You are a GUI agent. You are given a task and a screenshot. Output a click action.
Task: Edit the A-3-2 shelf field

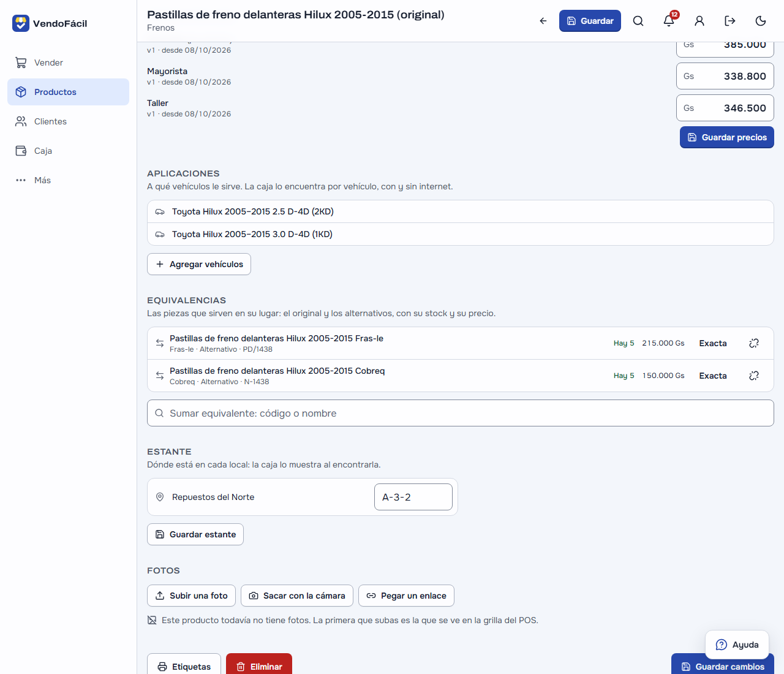413,497
